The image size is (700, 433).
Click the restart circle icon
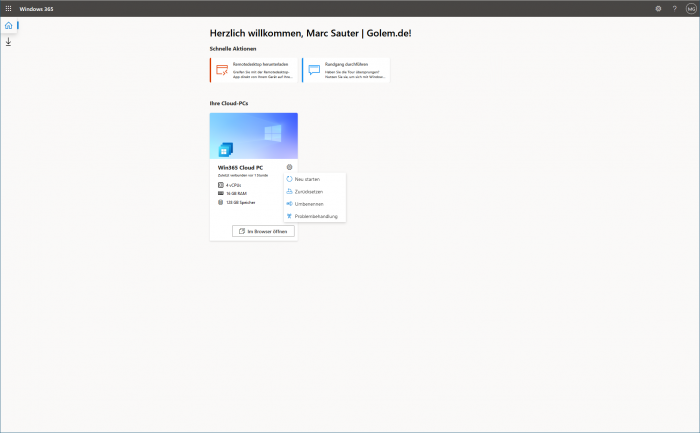coord(289,179)
